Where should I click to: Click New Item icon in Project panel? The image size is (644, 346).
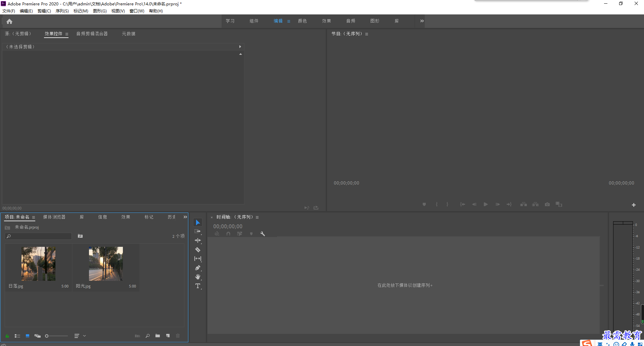pos(168,336)
